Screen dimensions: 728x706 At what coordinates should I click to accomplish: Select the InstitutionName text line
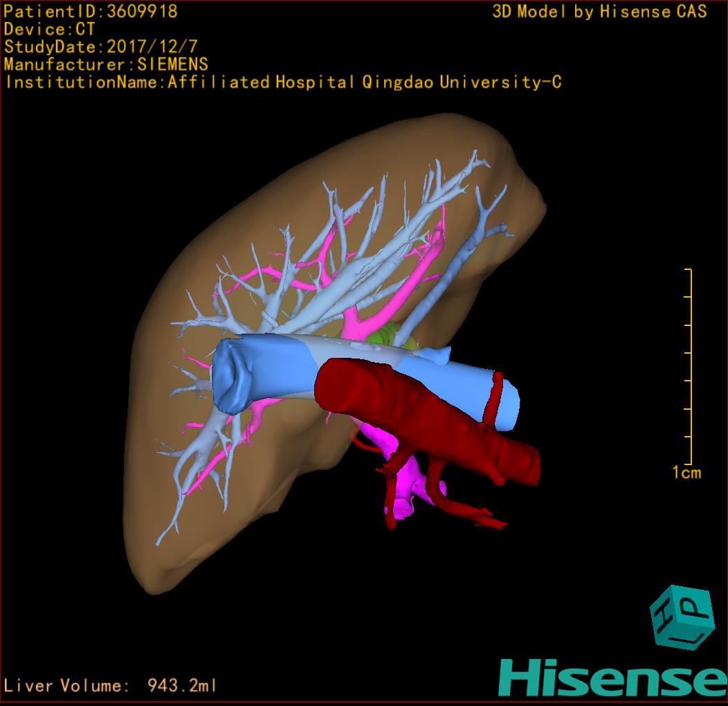(x=282, y=82)
